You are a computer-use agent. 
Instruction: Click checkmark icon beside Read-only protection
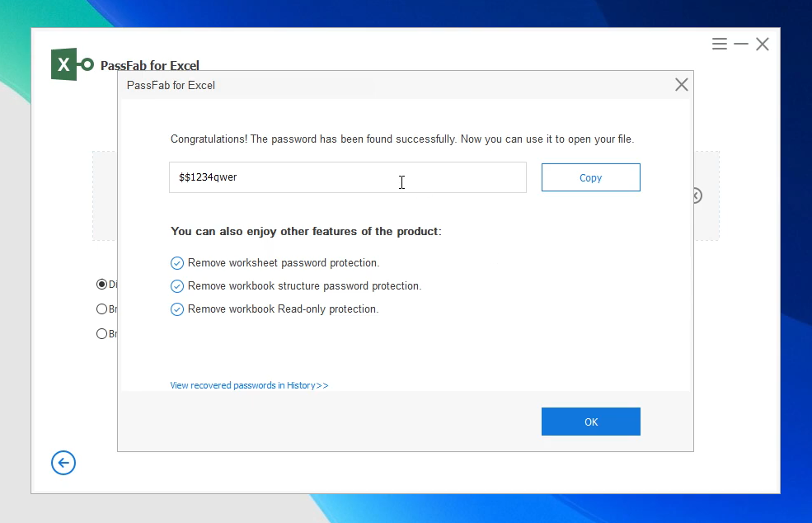pyautogui.click(x=177, y=309)
